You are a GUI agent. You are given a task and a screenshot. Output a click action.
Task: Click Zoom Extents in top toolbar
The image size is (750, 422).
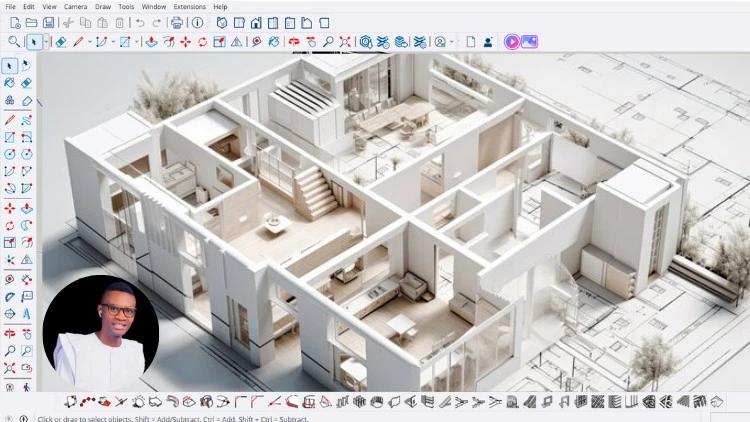tap(345, 42)
